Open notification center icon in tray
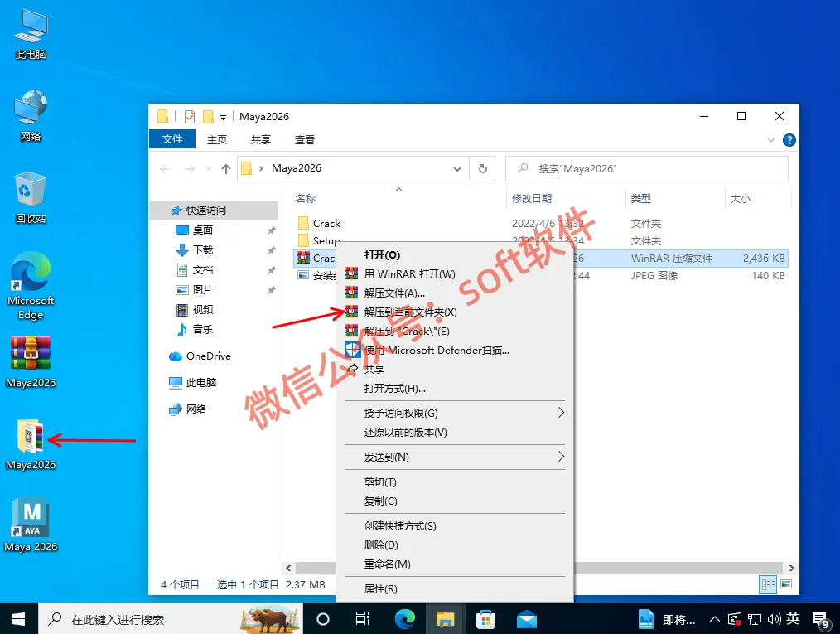 tap(821, 620)
